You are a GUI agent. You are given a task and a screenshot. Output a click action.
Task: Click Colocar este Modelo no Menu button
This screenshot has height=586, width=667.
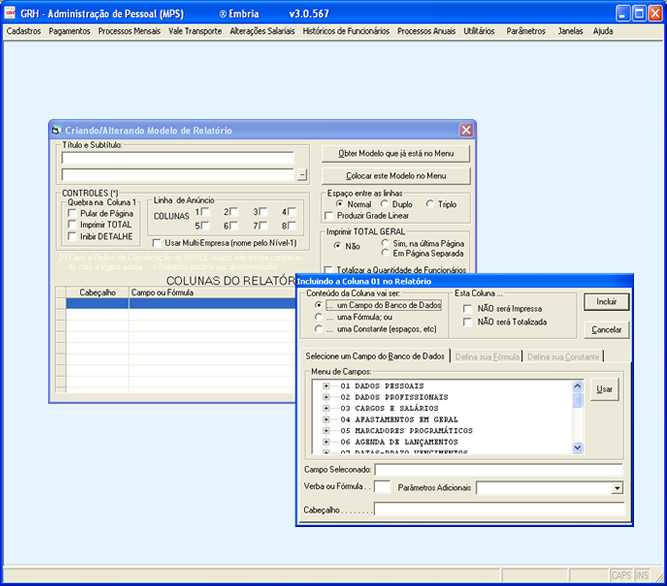396,176
